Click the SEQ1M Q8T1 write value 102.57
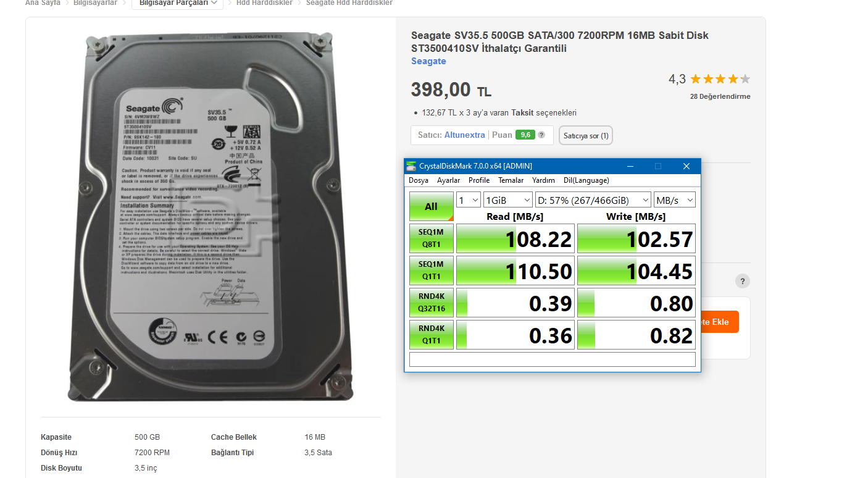 pos(636,238)
